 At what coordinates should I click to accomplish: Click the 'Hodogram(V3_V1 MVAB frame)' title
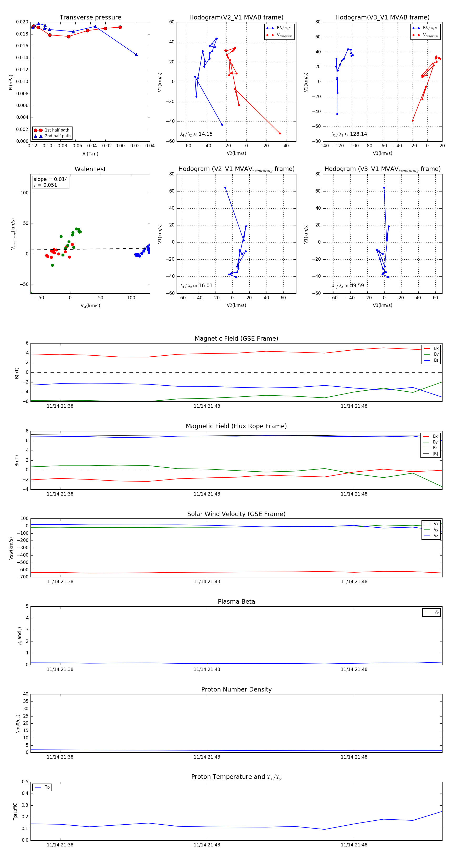(382, 18)
